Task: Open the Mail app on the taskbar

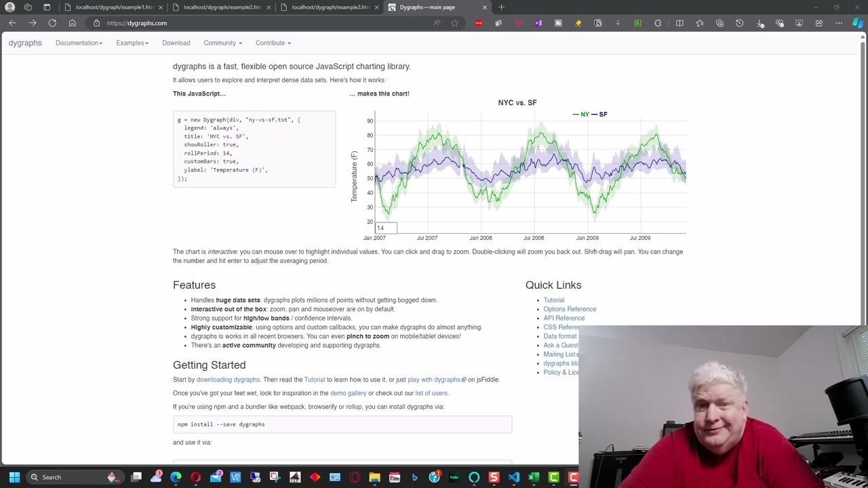Action: point(216,477)
